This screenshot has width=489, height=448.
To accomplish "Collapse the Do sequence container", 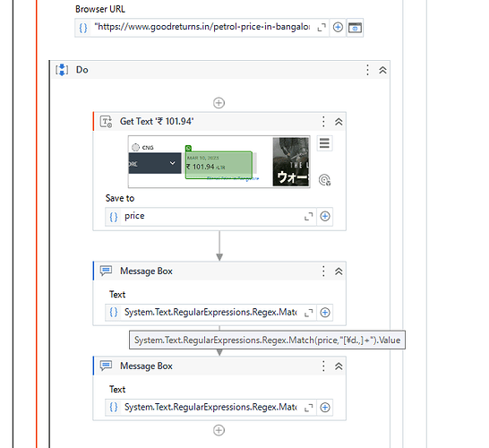I will [383, 70].
